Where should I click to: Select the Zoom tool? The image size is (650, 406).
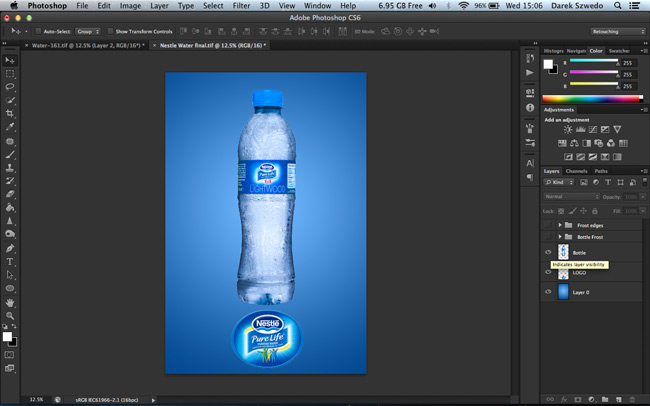pyautogui.click(x=10, y=316)
